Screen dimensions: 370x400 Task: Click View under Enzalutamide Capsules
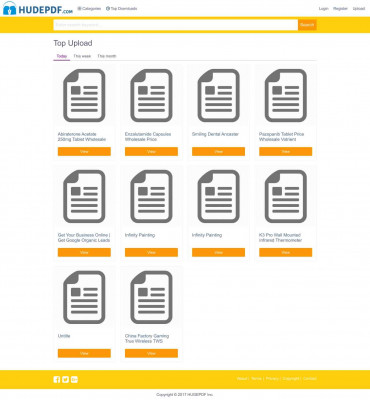tap(151, 151)
